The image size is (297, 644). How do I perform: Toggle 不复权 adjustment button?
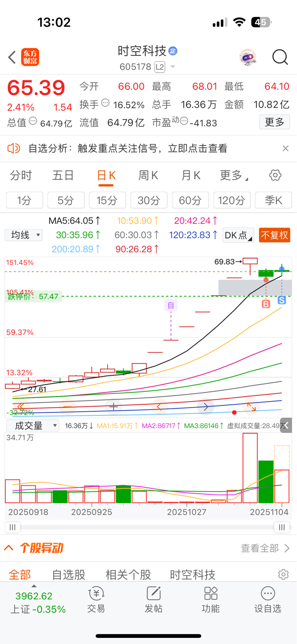275,235
